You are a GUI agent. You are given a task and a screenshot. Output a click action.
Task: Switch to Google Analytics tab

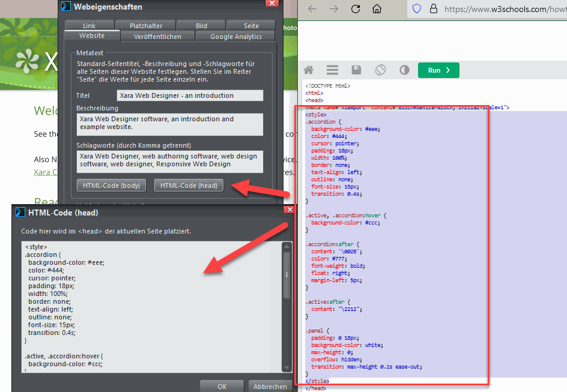coord(236,37)
